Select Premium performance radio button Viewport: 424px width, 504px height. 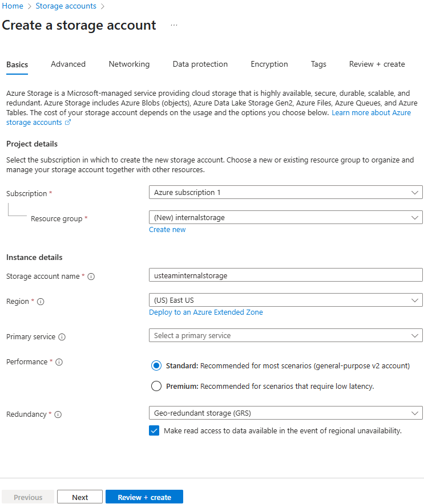(x=156, y=386)
